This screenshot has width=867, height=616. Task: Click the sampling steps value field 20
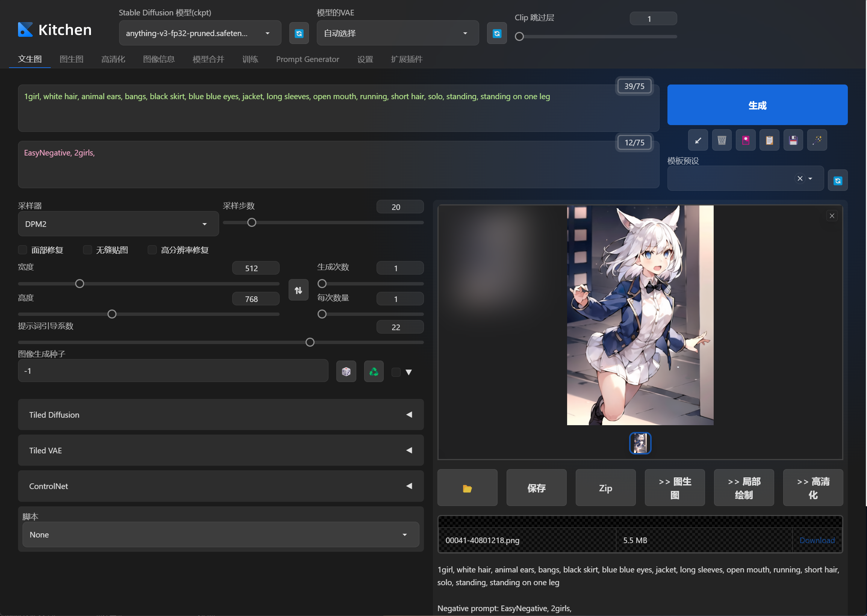[400, 207]
